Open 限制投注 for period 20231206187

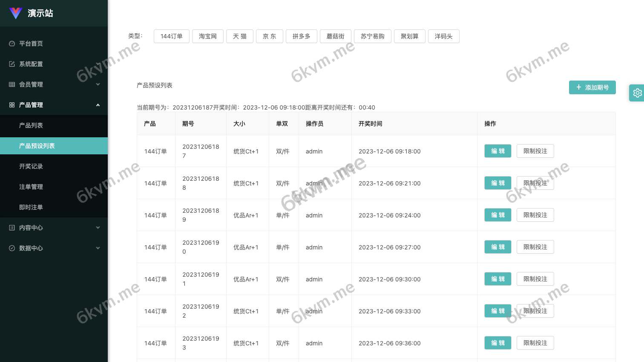535,151
